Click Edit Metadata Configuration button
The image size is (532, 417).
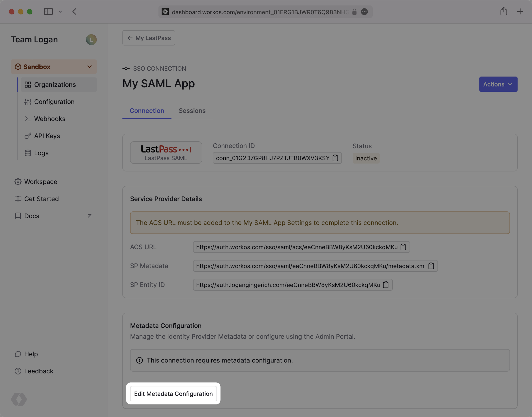[x=173, y=394]
